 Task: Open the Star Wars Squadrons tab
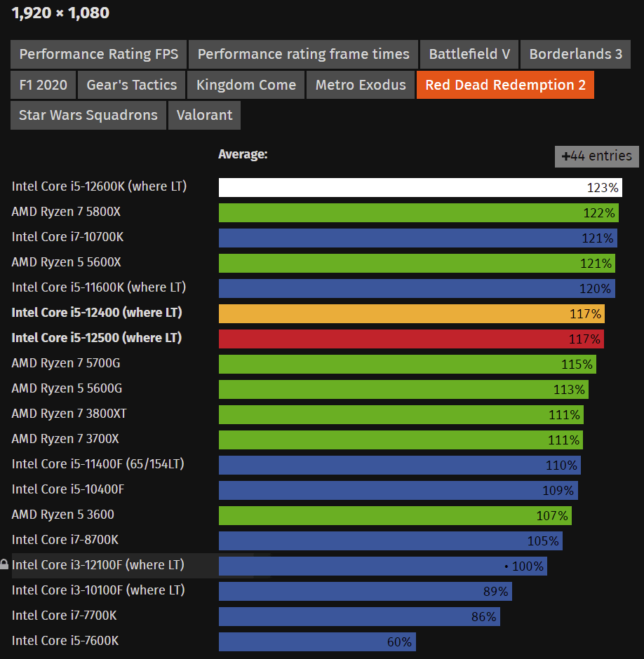(88, 115)
